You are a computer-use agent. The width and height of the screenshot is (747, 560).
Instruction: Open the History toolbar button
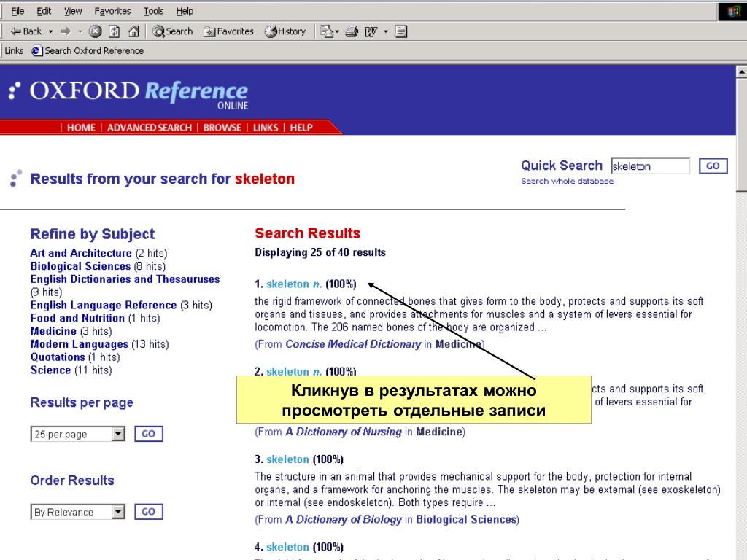coord(285,31)
